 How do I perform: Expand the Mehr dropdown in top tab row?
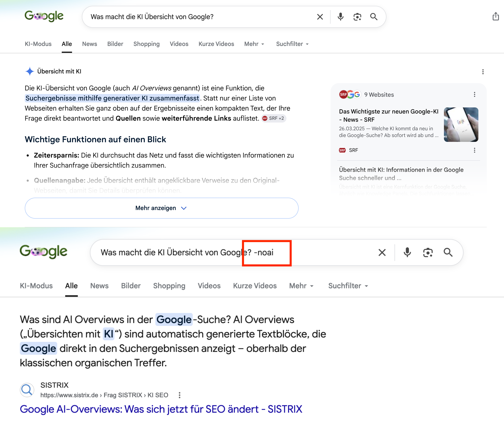click(254, 44)
